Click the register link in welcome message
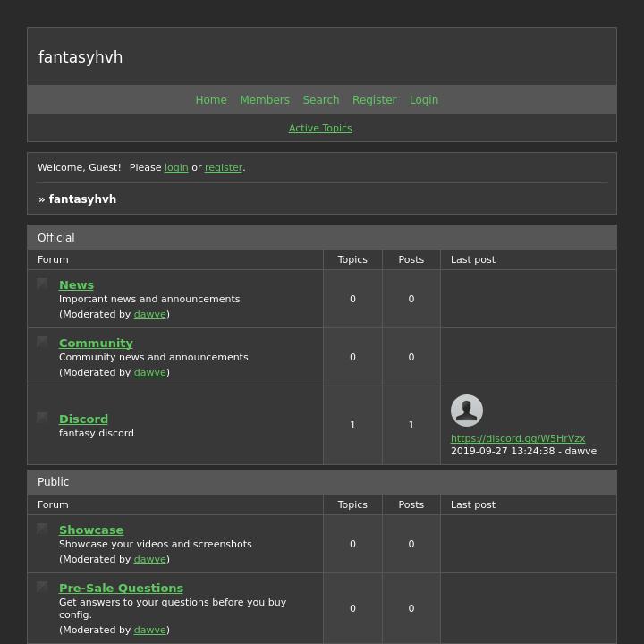Screen dimensions: 644x644 224,167
